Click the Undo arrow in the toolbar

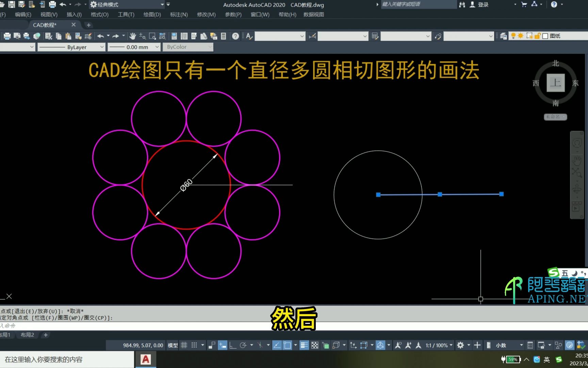(101, 36)
